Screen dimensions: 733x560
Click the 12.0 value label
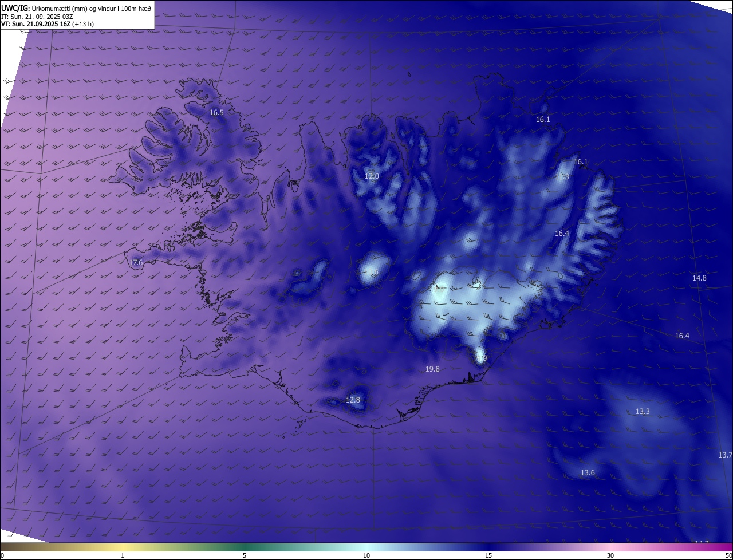click(x=372, y=176)
